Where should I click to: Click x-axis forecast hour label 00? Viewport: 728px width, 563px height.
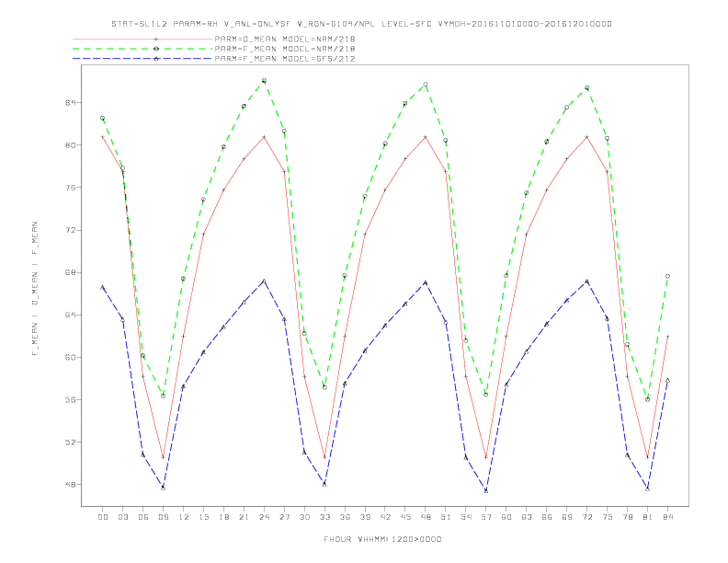[103, 517]
